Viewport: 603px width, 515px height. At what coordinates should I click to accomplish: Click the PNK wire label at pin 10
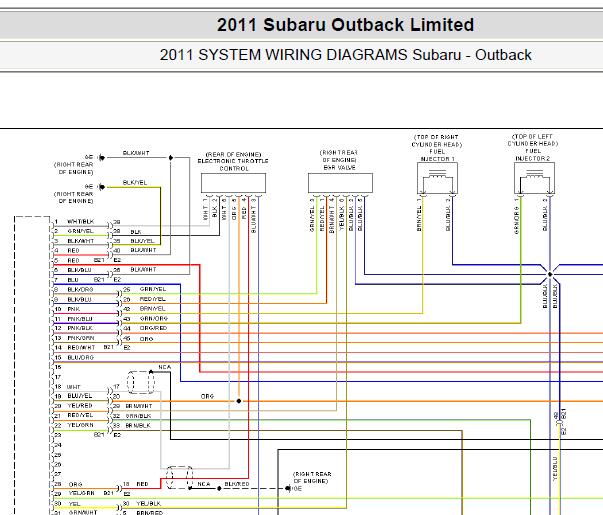[73, 309]
